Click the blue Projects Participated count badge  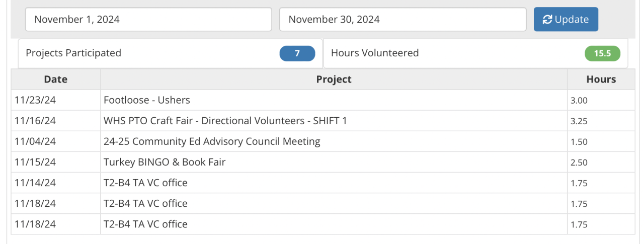tap(297, 53)
